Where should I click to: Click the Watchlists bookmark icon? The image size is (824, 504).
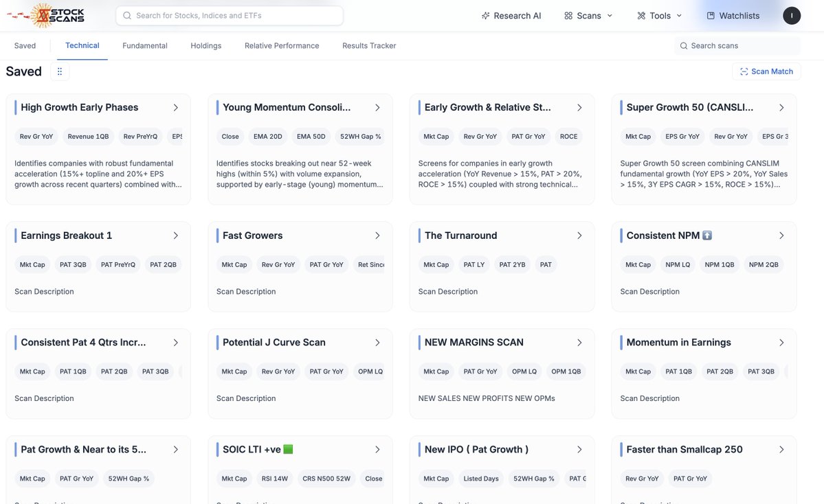tap(711, 16)
